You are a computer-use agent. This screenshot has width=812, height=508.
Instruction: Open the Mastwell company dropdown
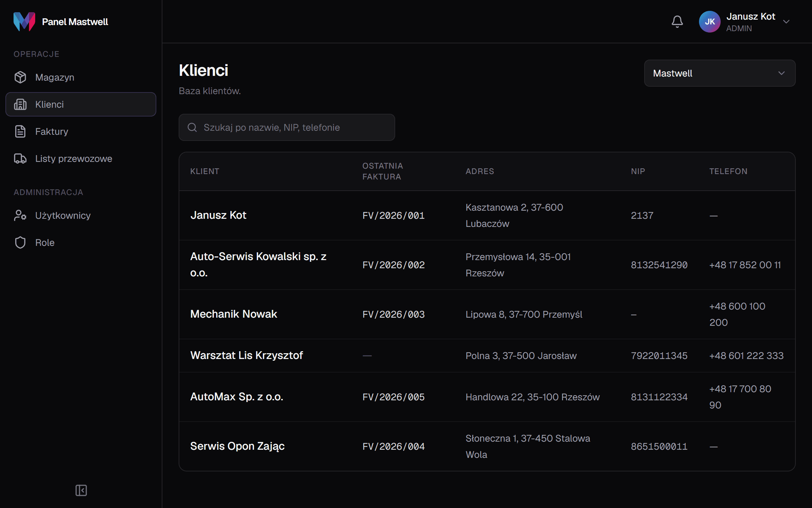pyautogui.click(x=720, y=73)
